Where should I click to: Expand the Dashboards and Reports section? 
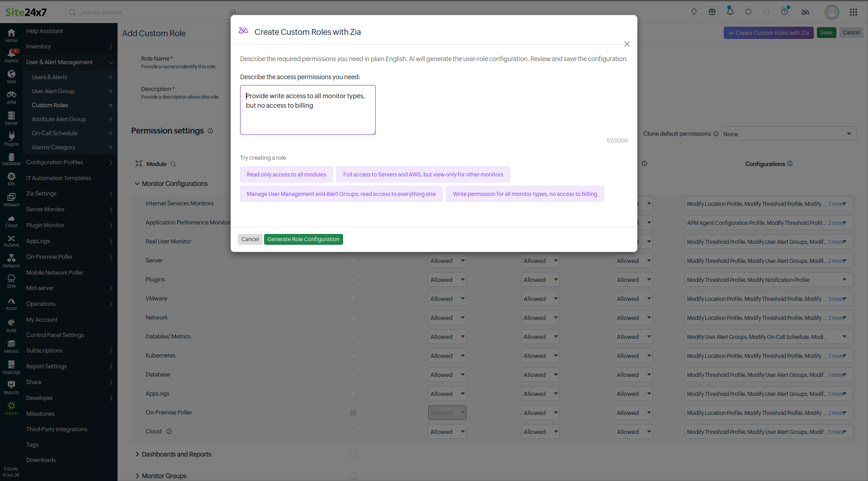(x=137, y=454)
